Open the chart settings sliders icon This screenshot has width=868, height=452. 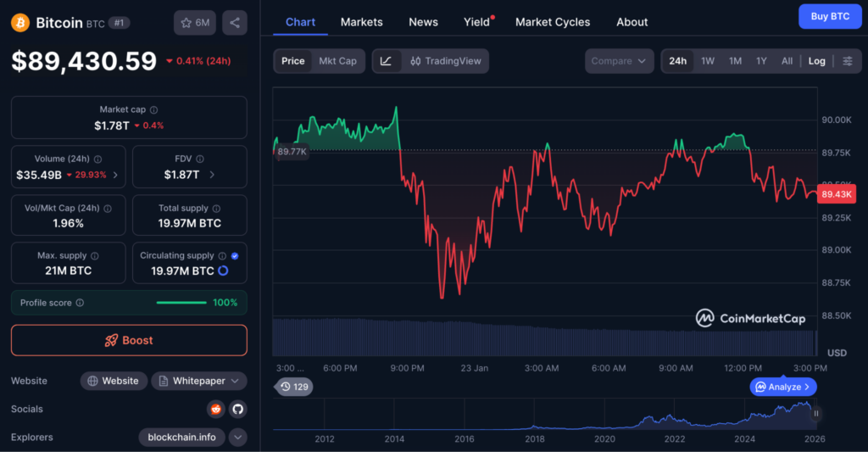(847, 61)
